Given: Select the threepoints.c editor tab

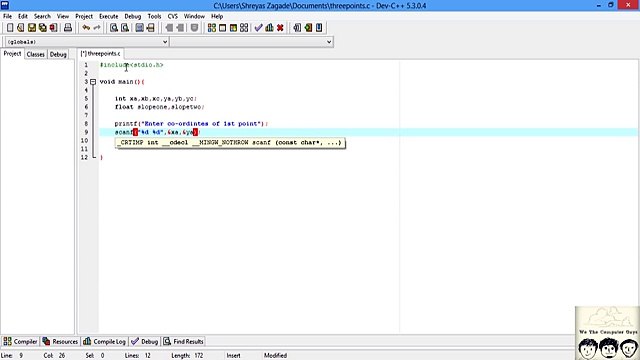Looking at the screenshot, I should pyautogui.click(x=101, y=53).
